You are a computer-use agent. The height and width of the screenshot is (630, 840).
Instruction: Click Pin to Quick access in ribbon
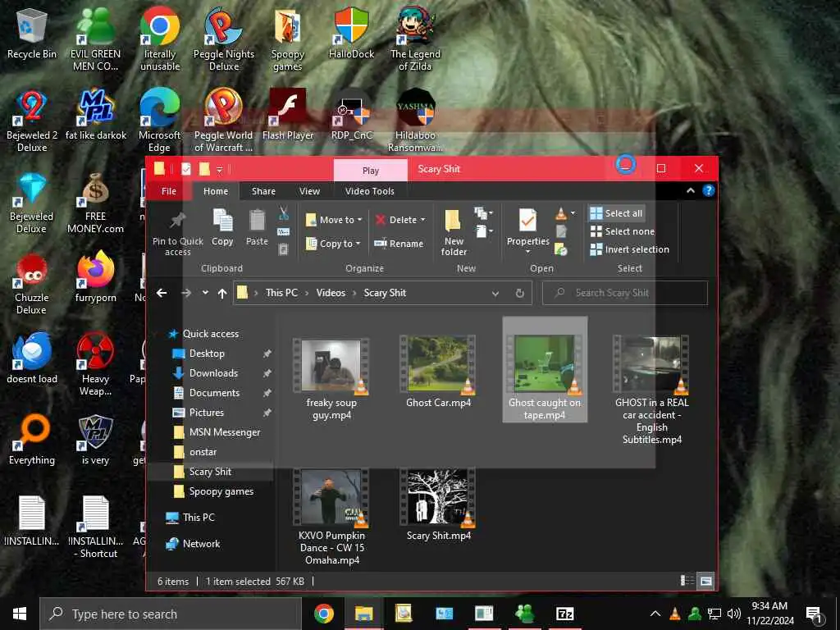(x=177, y=234)
